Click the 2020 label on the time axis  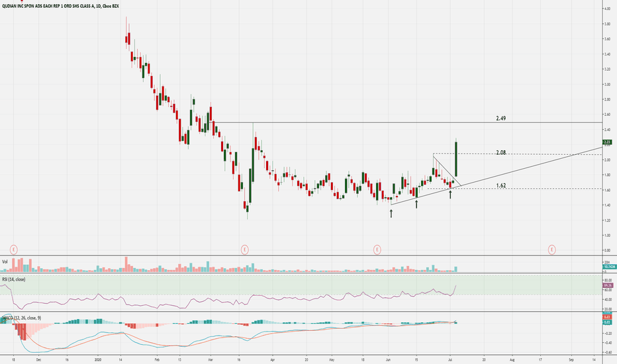[98, 359]
